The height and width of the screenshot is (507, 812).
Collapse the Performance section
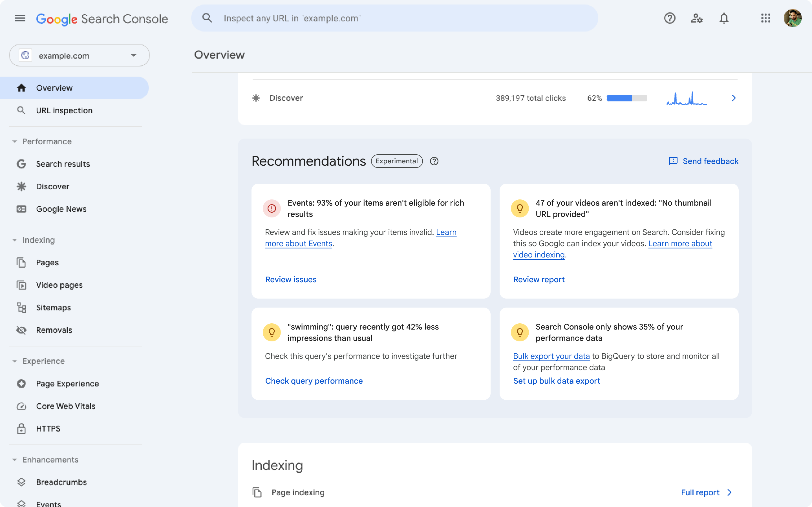(14, 141)
